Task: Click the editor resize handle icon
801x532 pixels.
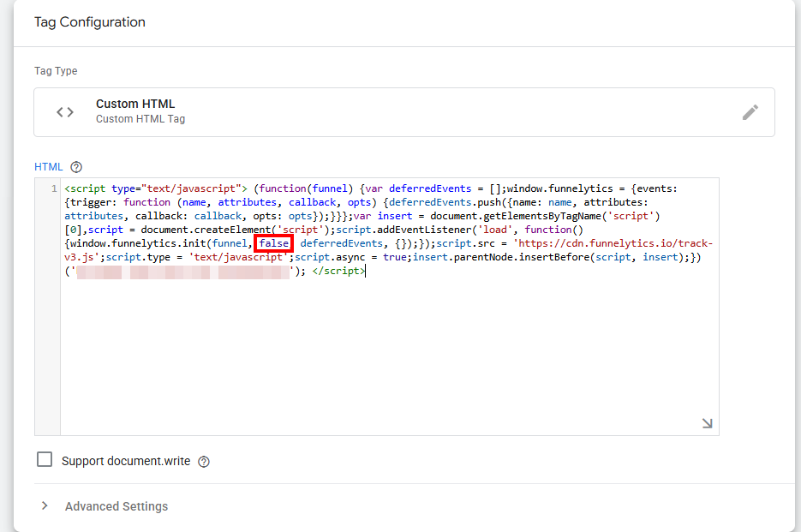Action: click(x=707, y=423)
